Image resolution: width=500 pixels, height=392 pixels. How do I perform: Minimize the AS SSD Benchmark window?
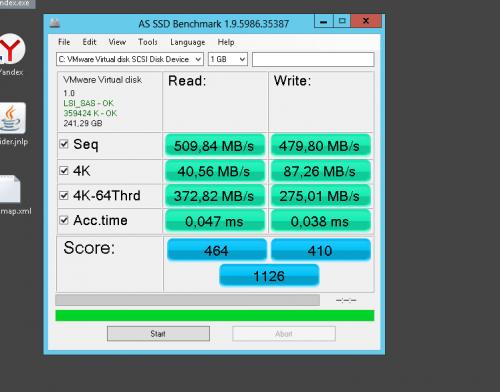click(x=323, y=21)
